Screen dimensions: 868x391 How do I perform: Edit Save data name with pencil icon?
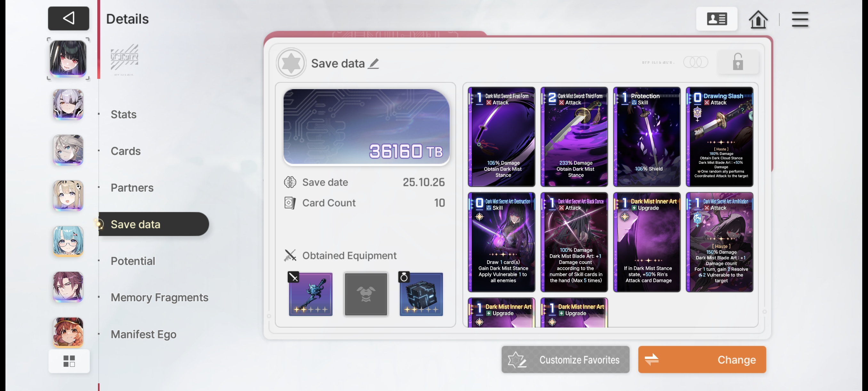tap(373, 63)
